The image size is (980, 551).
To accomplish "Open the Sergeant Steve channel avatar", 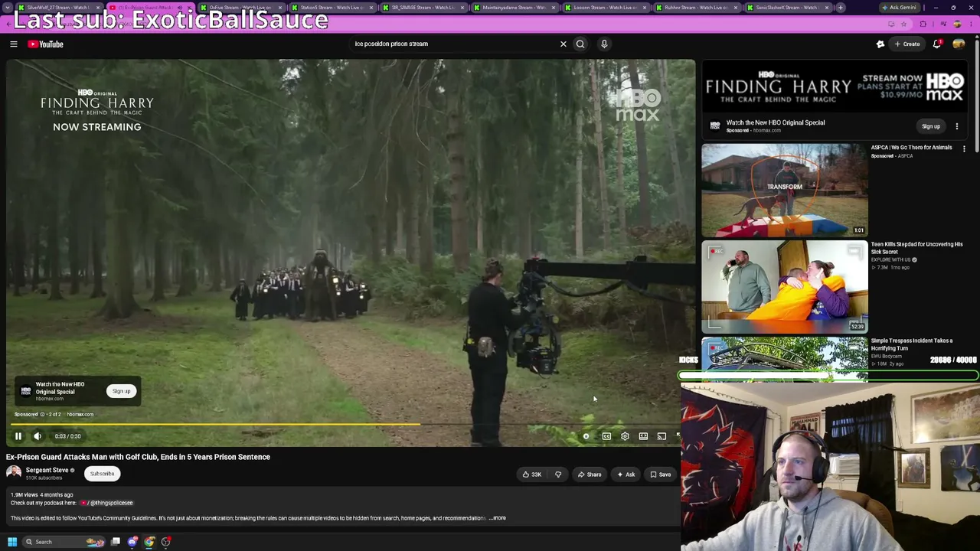I will click(14, 472).
